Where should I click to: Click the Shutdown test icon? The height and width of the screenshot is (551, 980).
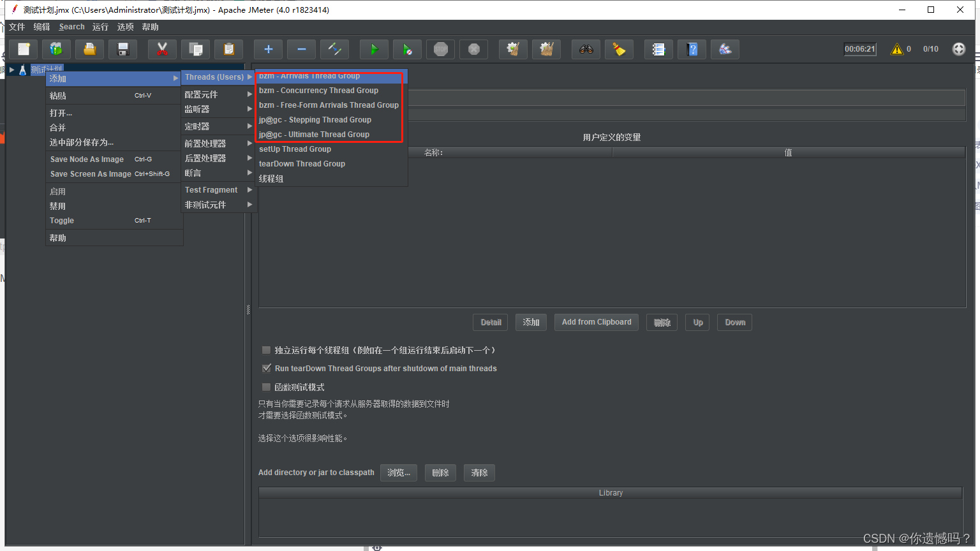pyautogui.click(x=474, y=49)
